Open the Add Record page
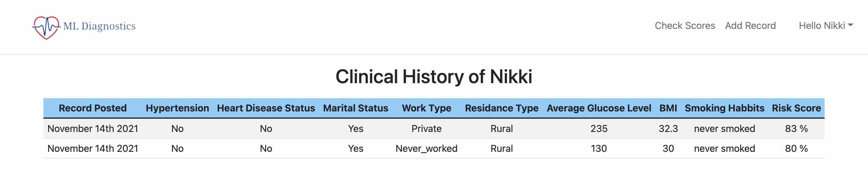The height and width of the screenshot is (194, 868). click(x=750, y=26)
